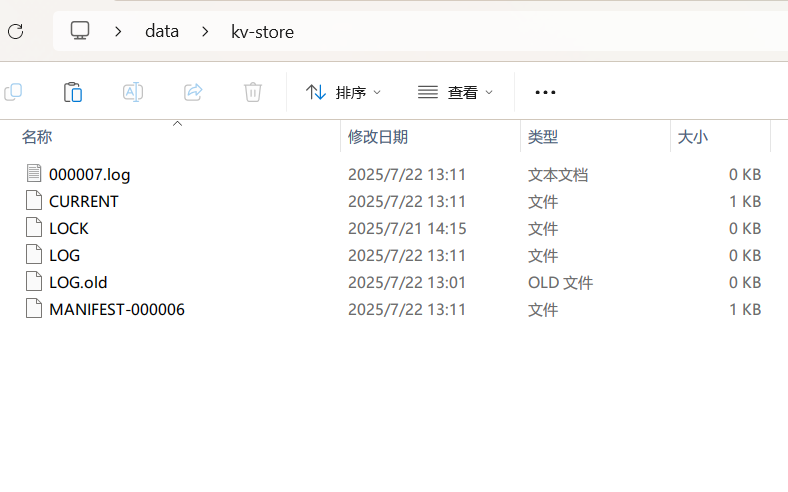The height and width of the screenshot is (492, 788).
Task: Click the file icon beside LOG.old
Action: (34, 281)
